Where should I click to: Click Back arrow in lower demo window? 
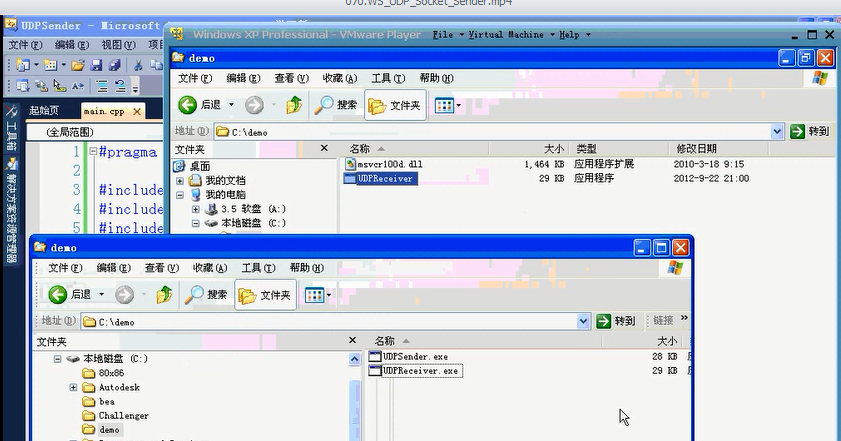pos(57,294)
